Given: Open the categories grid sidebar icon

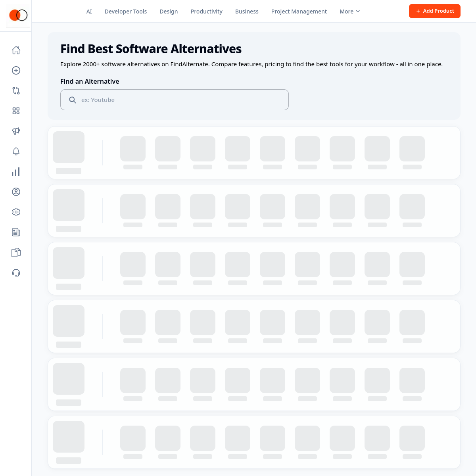Looking at the screenshot, I should pyautogui.click(x=16, y=111).
